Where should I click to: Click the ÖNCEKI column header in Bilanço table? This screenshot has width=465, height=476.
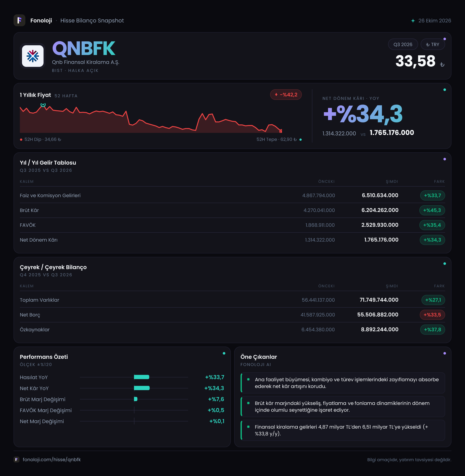pyautogui.click(x=326, y=286)
